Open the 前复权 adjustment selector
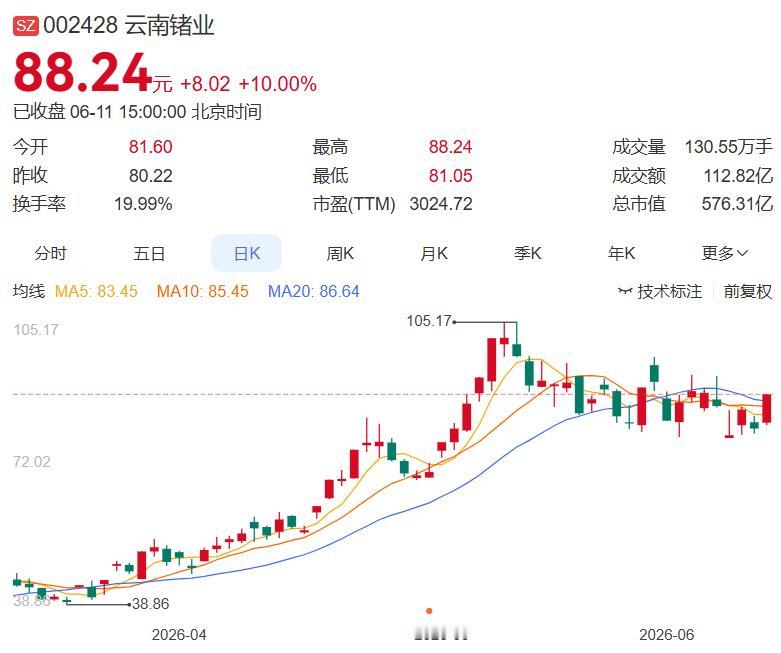The width and height of the screenshot is (781, 653). (x=748, y=291)
